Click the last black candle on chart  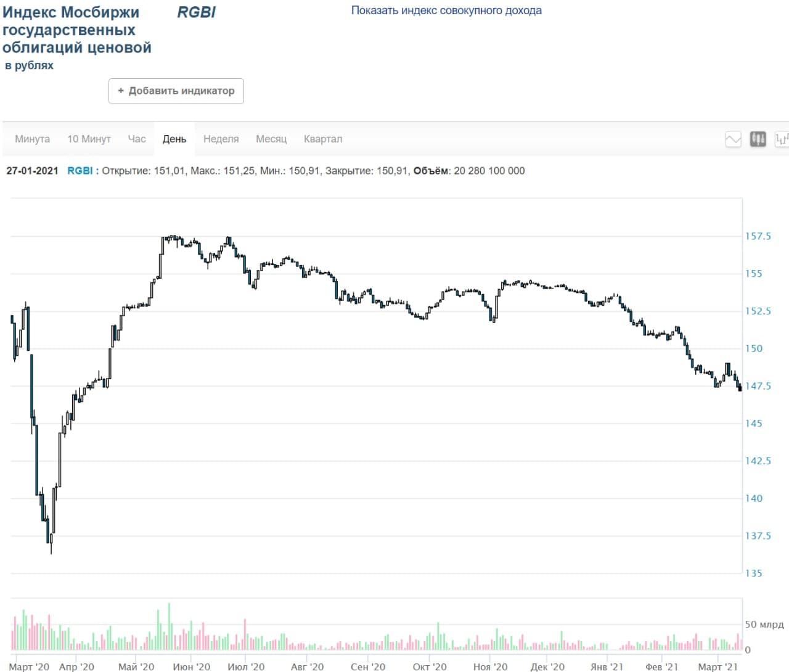point(740,388)
